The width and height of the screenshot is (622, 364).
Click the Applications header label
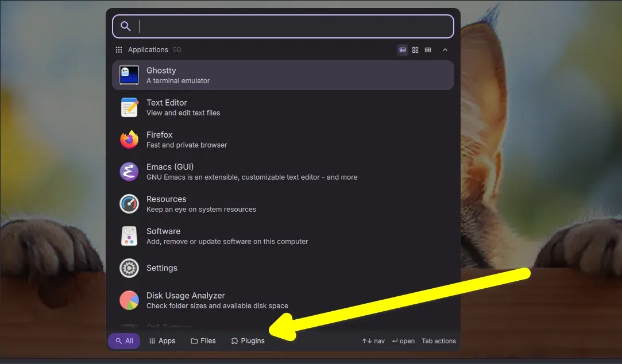[x=148, y=49]
